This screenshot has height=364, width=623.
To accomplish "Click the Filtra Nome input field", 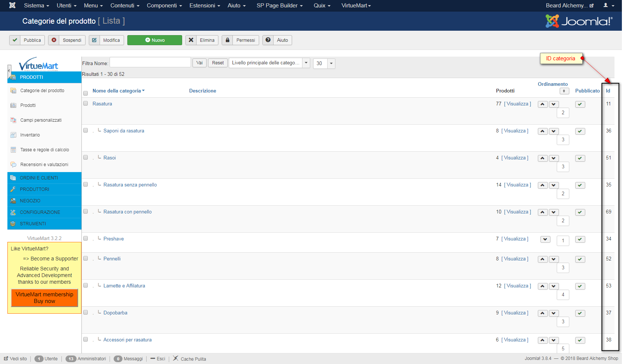I will tap(150, 62).
